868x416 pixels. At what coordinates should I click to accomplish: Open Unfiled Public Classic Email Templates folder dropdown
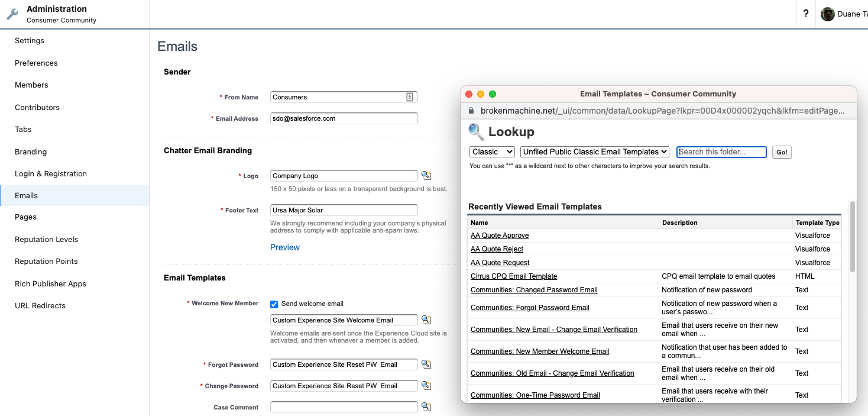tap(595, 152)
